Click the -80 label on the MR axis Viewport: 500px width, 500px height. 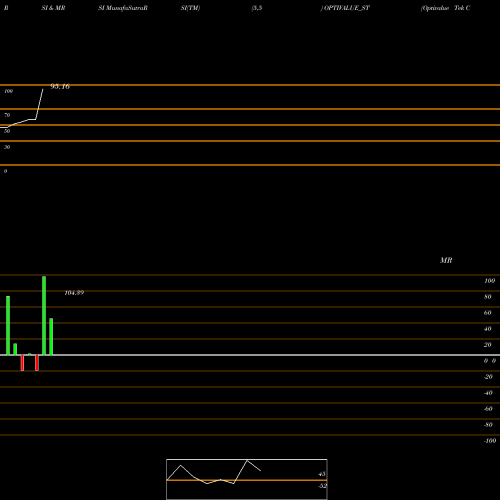[x=488, y=425]
